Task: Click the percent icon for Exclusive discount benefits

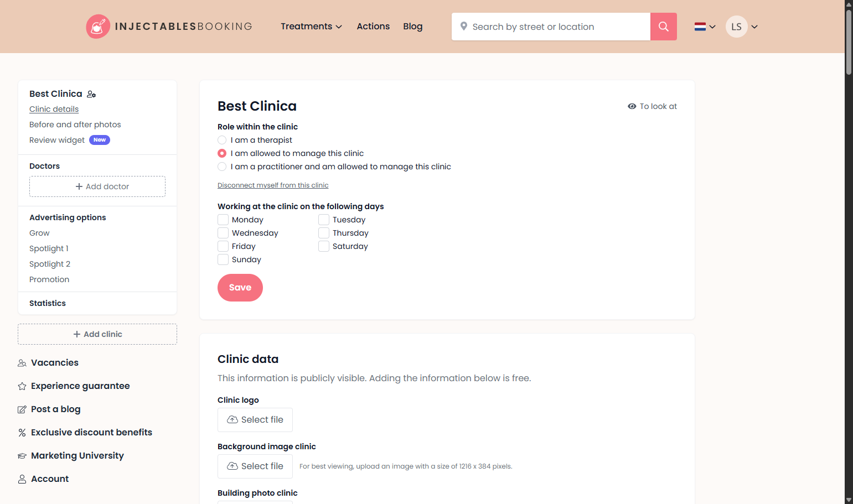Action: point(22,433)
